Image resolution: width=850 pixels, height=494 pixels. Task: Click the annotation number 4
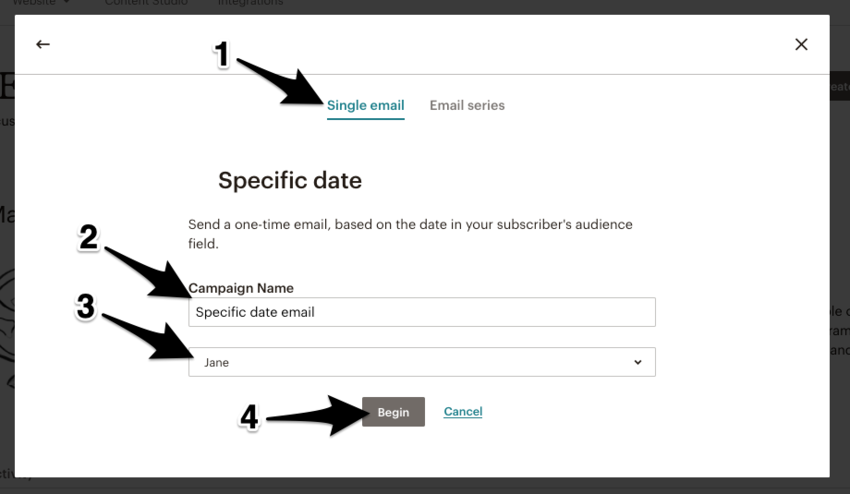(x=249, y=418)
